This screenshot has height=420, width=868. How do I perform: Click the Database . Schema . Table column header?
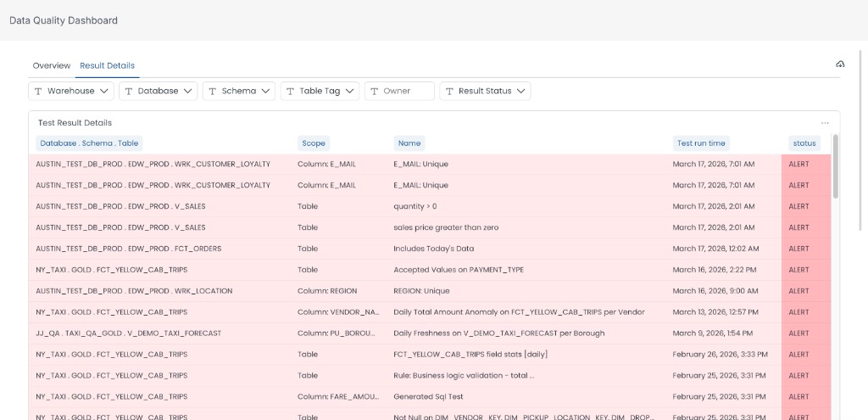90,143
